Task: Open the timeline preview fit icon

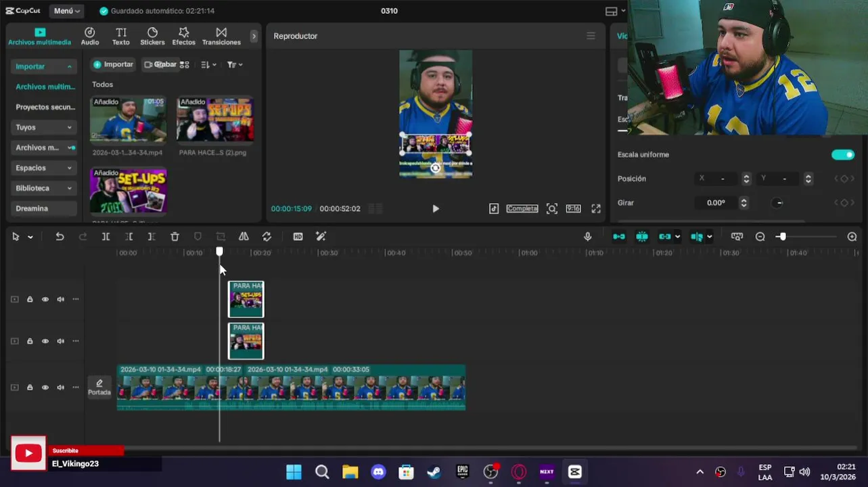Action: 737,237
